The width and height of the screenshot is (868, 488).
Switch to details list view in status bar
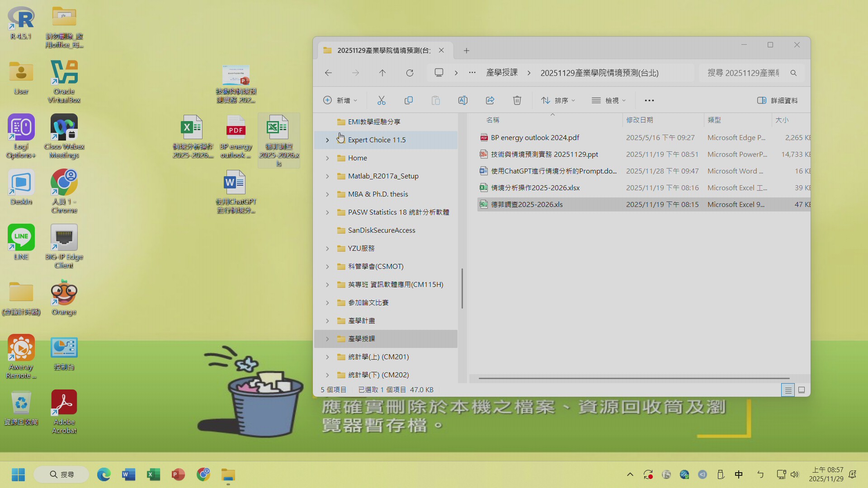788,390
